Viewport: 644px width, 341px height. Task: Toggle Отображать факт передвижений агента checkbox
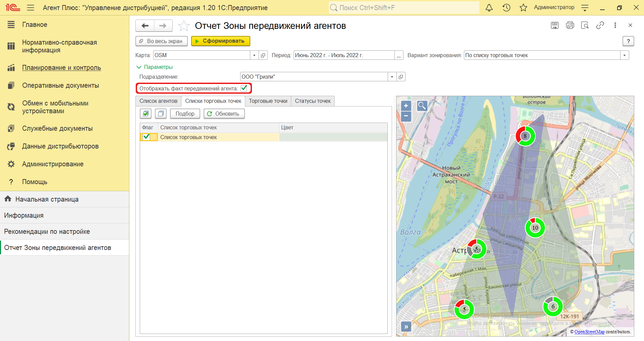[244, 88]
